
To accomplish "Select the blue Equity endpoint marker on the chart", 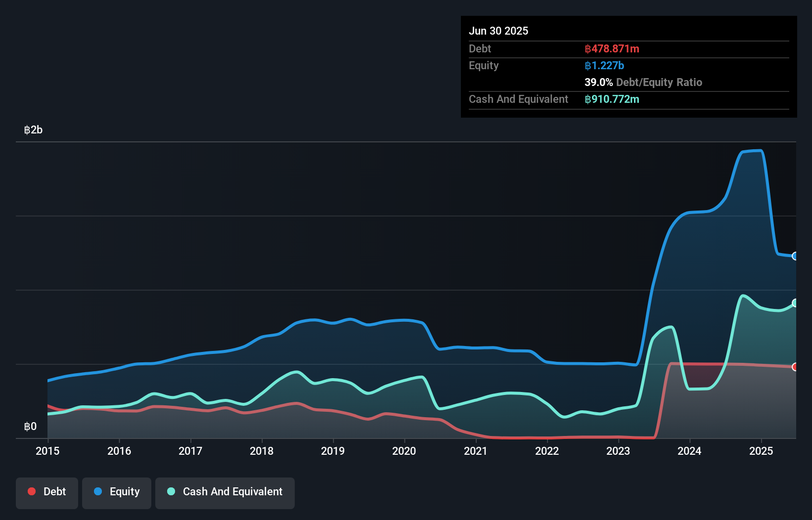I will click(x=795, y=256).
